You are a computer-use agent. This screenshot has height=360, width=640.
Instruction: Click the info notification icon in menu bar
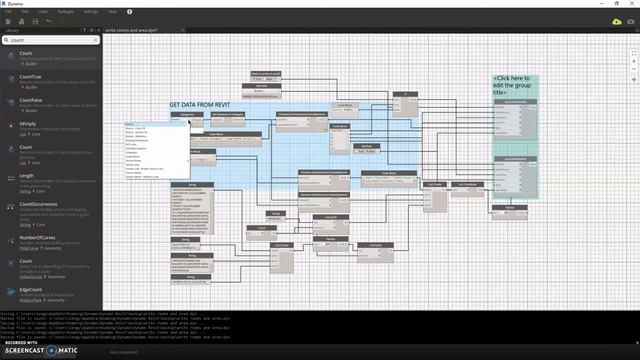pos(129,12)
